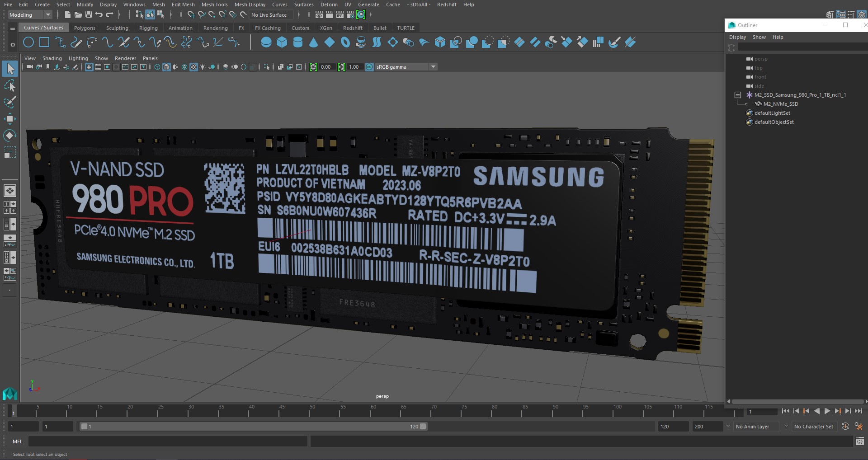Open the No Anim Layer dropdown
This screenshot has height=460, width=868.
[x=757, y=426]
